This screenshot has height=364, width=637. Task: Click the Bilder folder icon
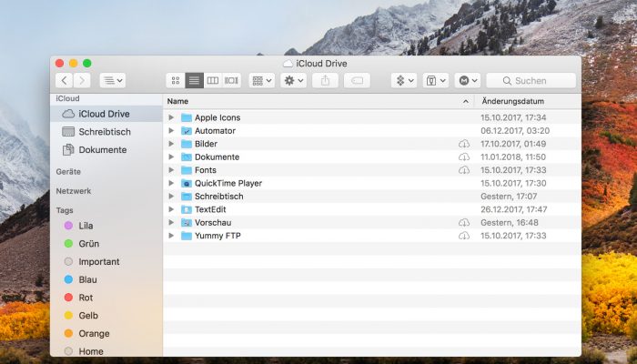[x=187, y=144]
